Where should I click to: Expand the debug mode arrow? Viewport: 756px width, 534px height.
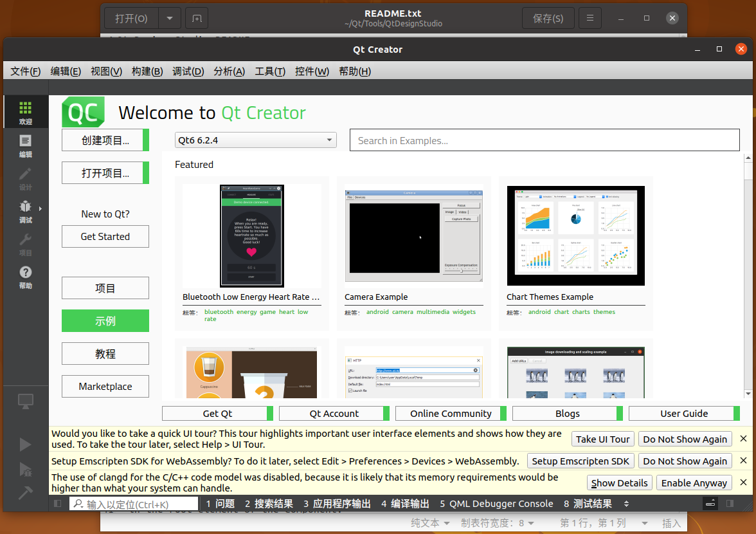[x=40, y=209]
